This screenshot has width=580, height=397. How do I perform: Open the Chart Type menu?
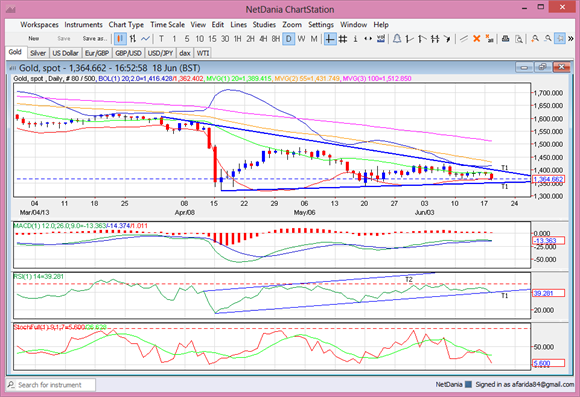click(126, 25)
